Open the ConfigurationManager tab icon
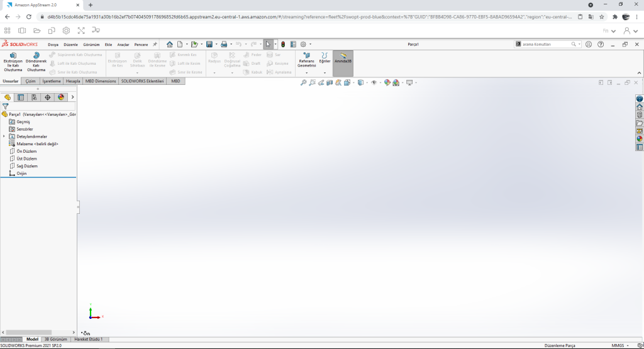This screenshot has height=349, width=644. click(34, 97)
